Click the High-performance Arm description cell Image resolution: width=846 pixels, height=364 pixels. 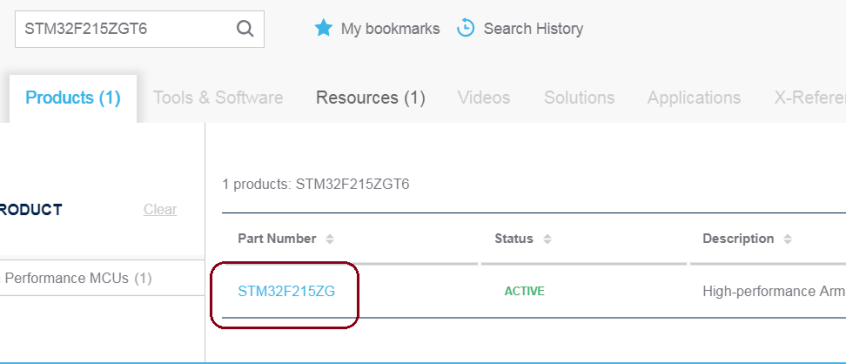point(774,292)
